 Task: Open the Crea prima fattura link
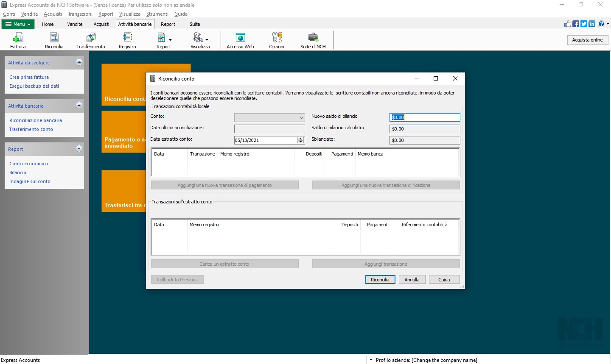coord(29,77)
